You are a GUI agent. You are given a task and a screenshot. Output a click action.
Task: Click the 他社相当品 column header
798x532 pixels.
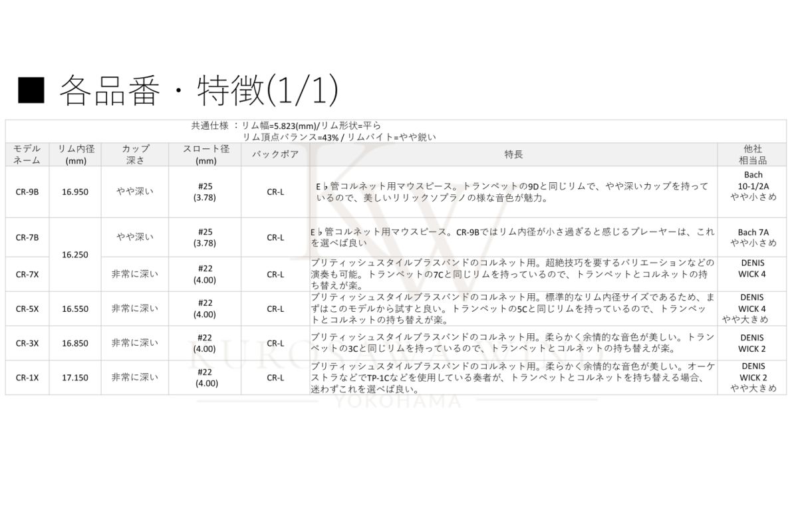click(752, 154)
